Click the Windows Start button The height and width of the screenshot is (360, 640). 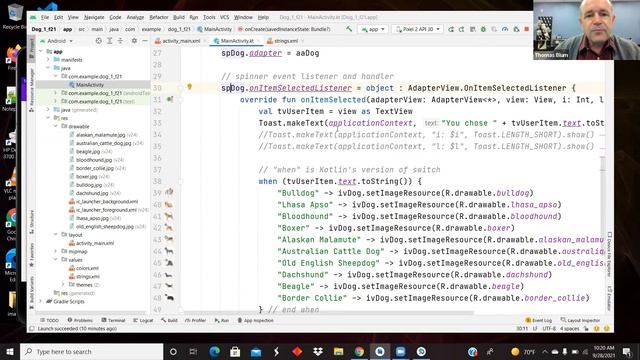point(10,351)
